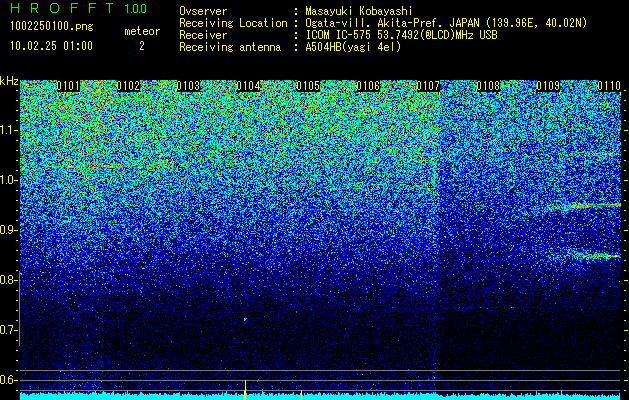
Task: Click the observer name Masayuki Kobayashi
Action: (x=359, y=11)
